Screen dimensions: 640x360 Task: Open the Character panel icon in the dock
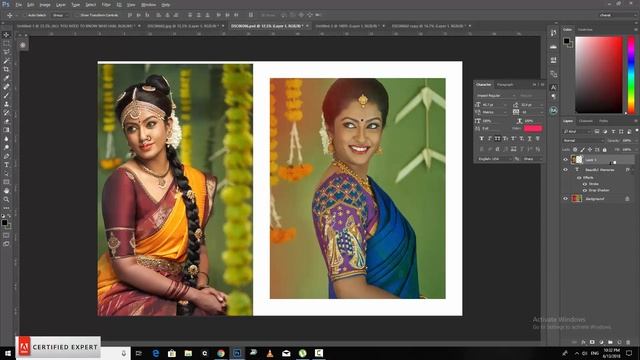click(553, 87)
